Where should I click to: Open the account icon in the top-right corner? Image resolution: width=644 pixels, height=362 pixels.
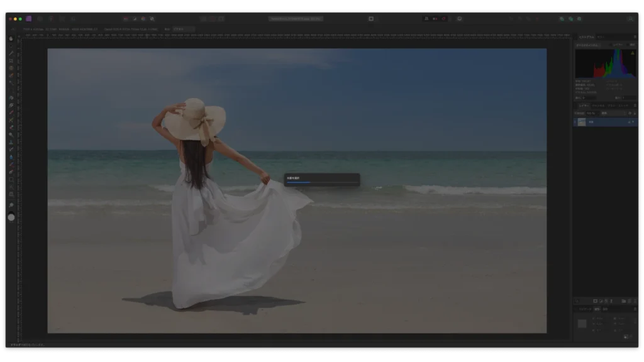(630, 19)
